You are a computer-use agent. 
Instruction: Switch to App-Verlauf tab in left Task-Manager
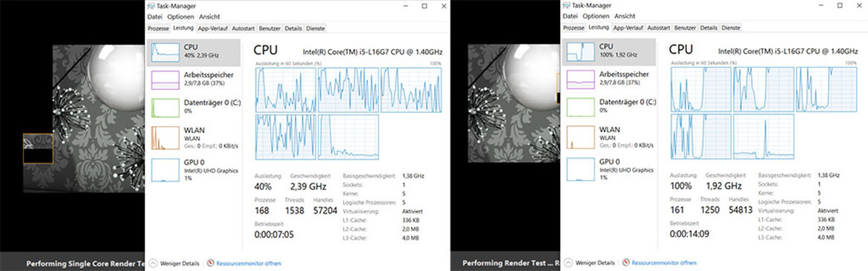point(213,27)
